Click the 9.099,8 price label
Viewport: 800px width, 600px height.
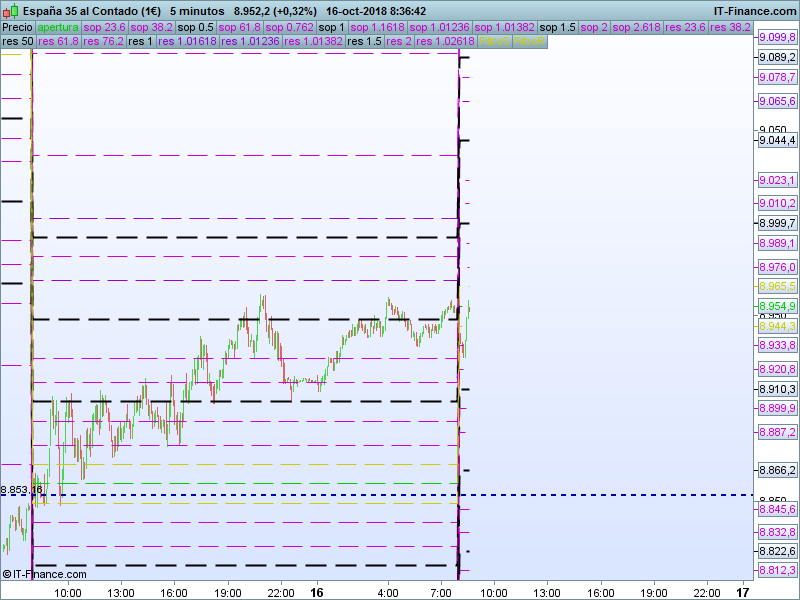[777, 37]
